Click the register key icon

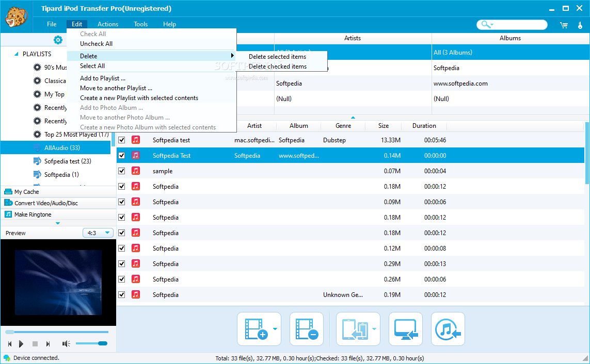click(580, 25)
